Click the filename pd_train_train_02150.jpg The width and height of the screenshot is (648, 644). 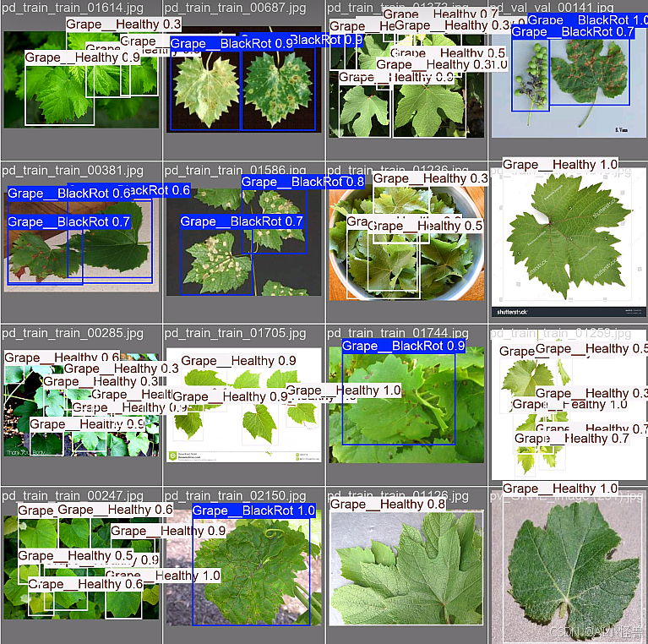235,495
